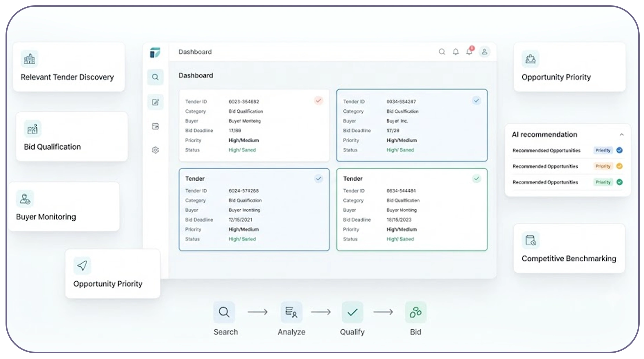Viewport: 644px width, 359px height.
Task: Toggle the blue checkmark on tender 0034-554247
Action: tap(477, 100)
